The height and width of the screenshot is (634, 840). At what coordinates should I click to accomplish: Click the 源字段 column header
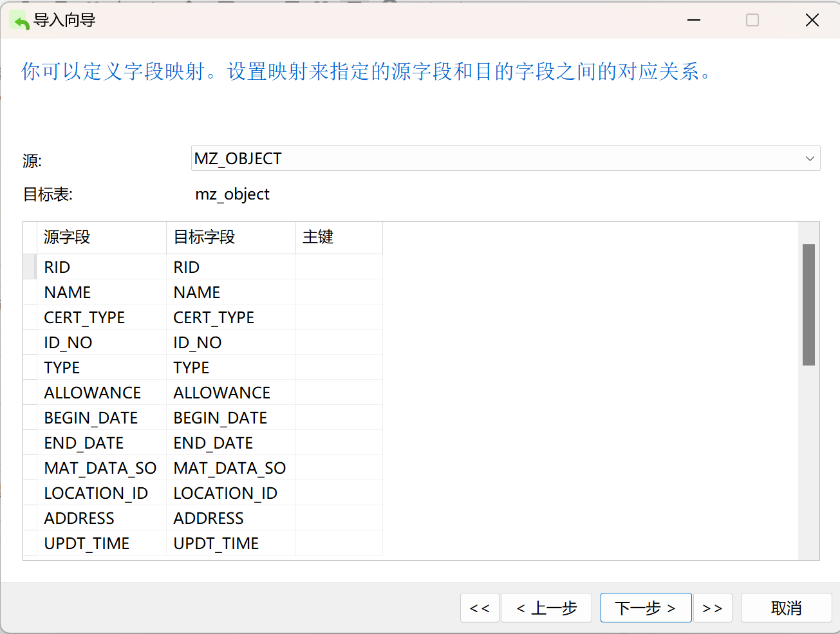pos(102,238)
